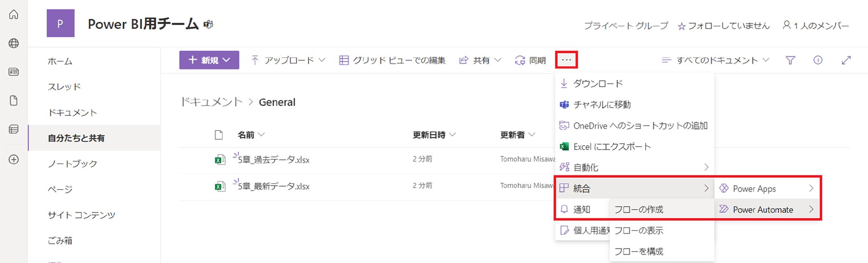This screenshot has height=263, width=868.
Task: Open the 名前 column header menu
Action: (251, 135)
